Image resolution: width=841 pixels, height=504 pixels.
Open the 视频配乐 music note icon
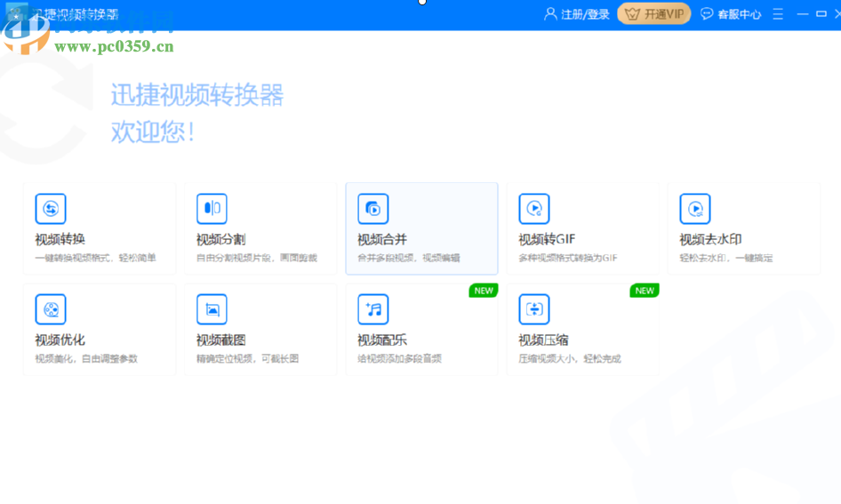(x=373, y=309)
